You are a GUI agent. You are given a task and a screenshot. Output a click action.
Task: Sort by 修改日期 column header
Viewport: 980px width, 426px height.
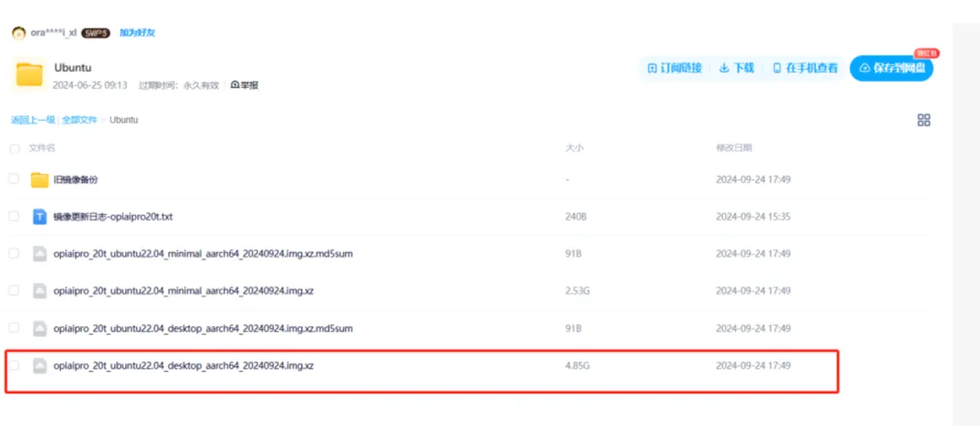click(x=733, y=148)
